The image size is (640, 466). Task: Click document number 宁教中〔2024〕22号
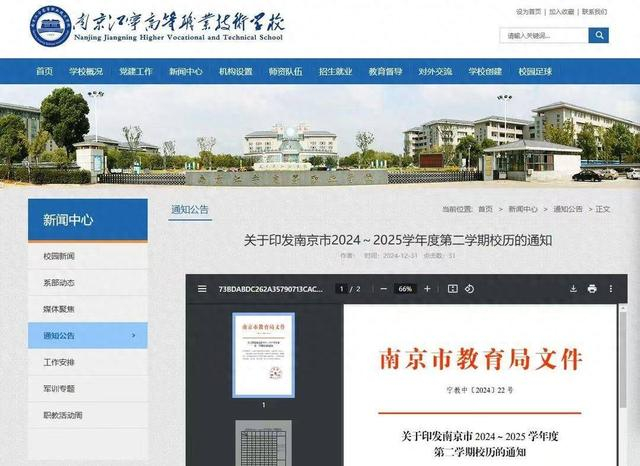click(480, 390)
